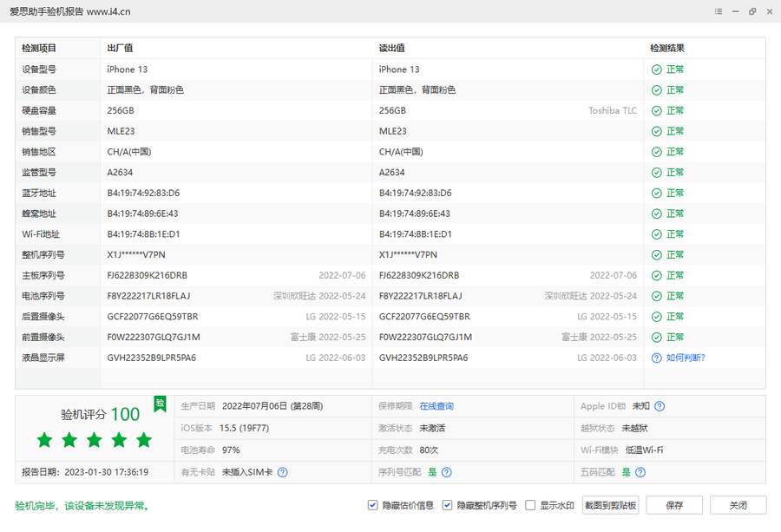Click the factory serial X1J******V7PN cell
Image resolution: width=781 pixels, height=532 pixels.
[136, 255]
